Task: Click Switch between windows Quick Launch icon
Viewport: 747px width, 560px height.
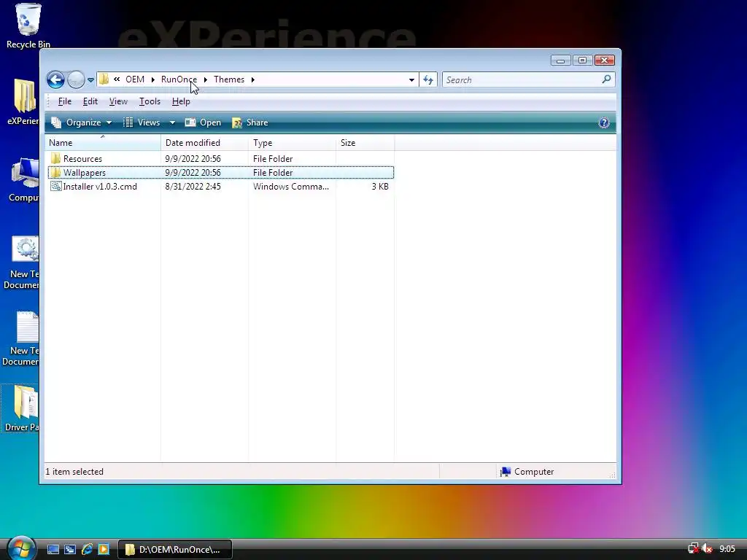Action: [70, 550]
